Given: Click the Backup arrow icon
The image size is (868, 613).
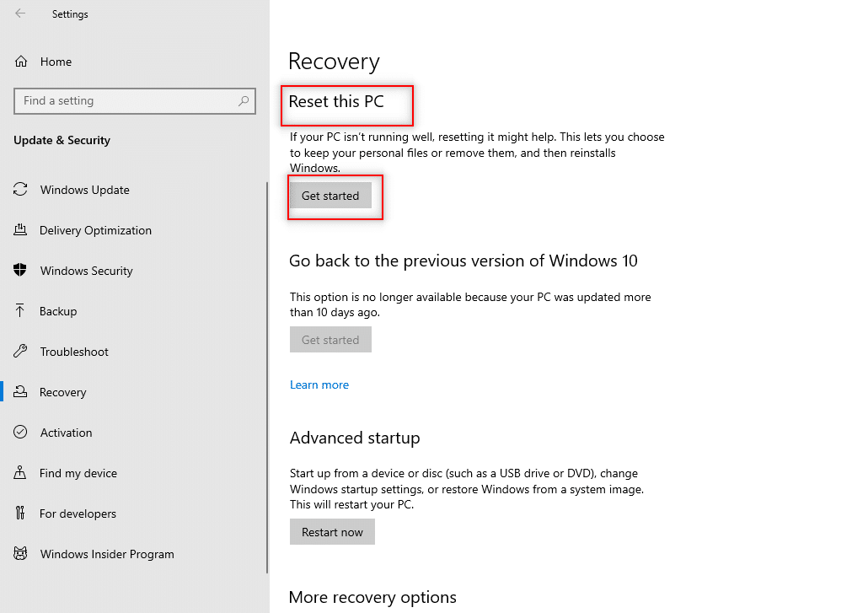Looking at the screenshot, I should click(x=20, y=310).
